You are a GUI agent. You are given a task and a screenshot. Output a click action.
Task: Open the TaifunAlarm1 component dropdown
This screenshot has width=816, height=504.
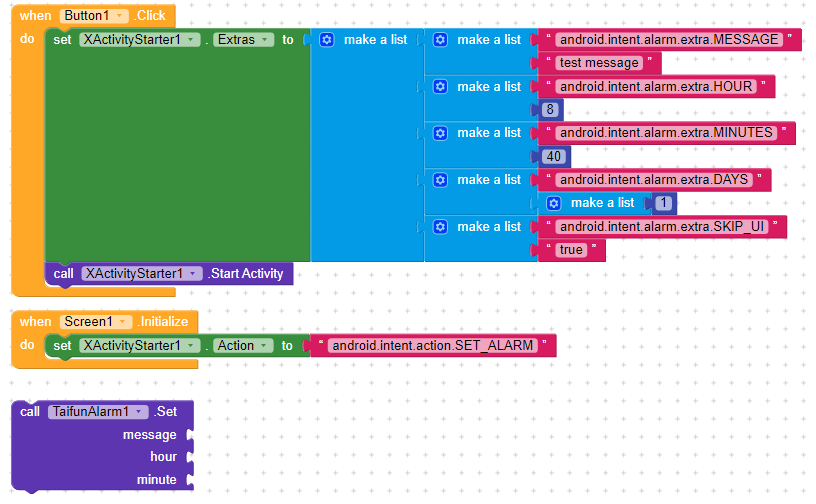point(139,411)
